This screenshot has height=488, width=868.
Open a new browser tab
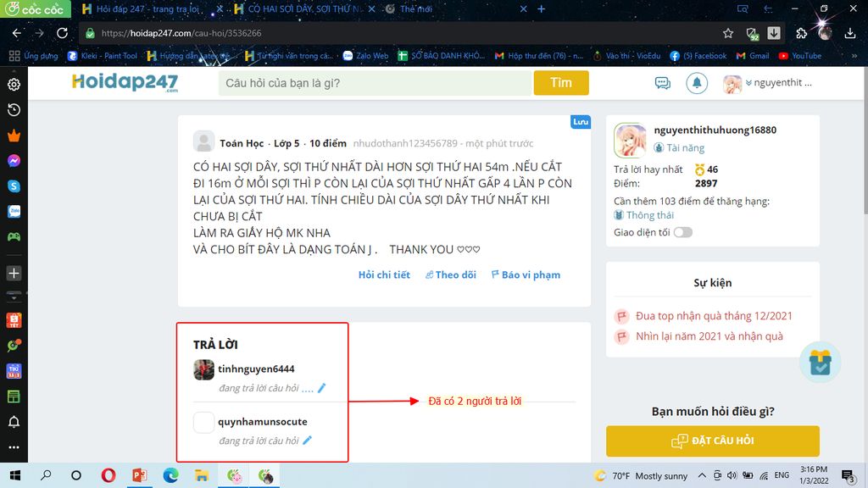pyautogui.click(x=542, y=8)
